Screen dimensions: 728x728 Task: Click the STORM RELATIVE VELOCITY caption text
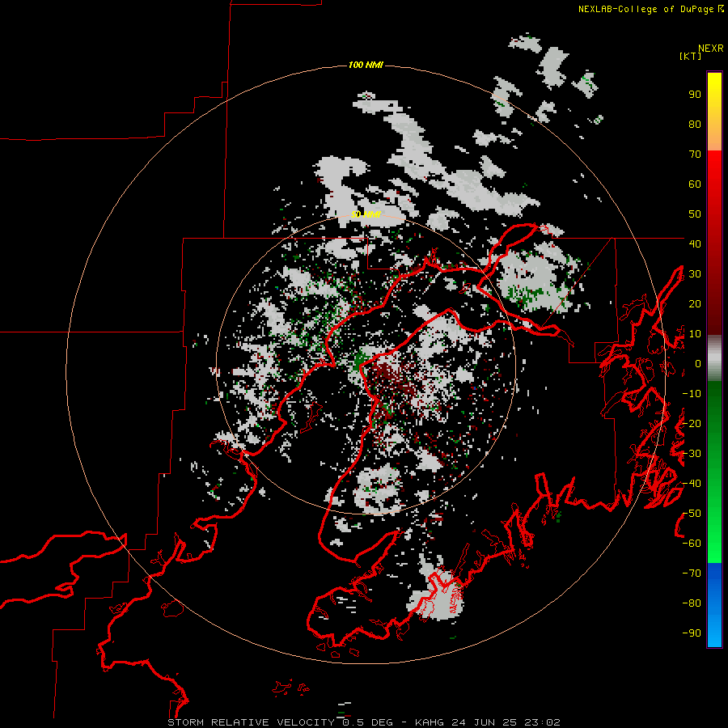[x=251, y=722]
